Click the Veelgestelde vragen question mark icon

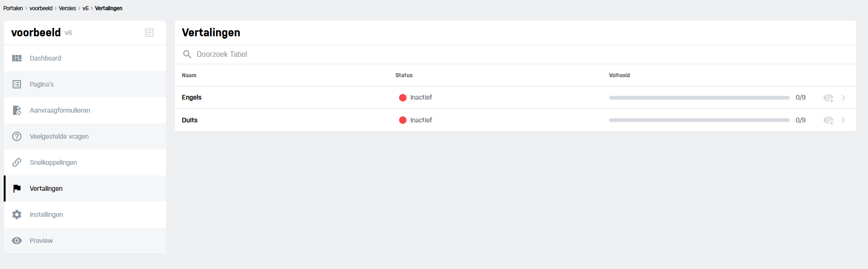(x=17, y=136)
